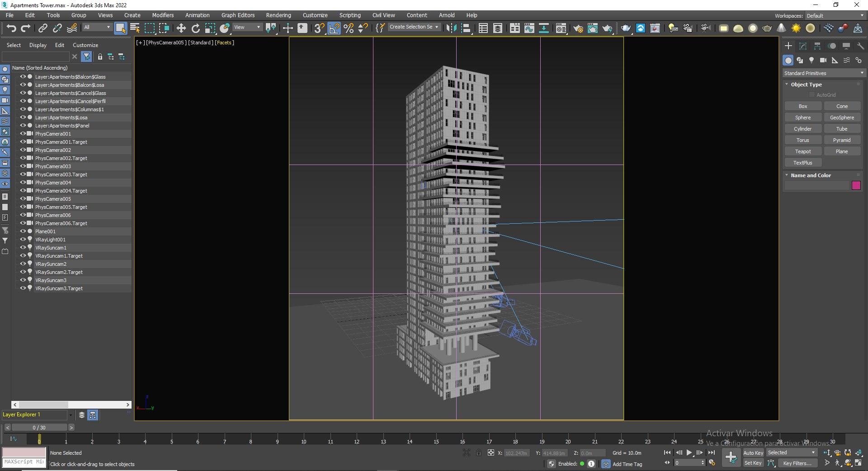
Task: Toggle visibility of PhysCamera001 eye icon
Action: click(23, 134)
